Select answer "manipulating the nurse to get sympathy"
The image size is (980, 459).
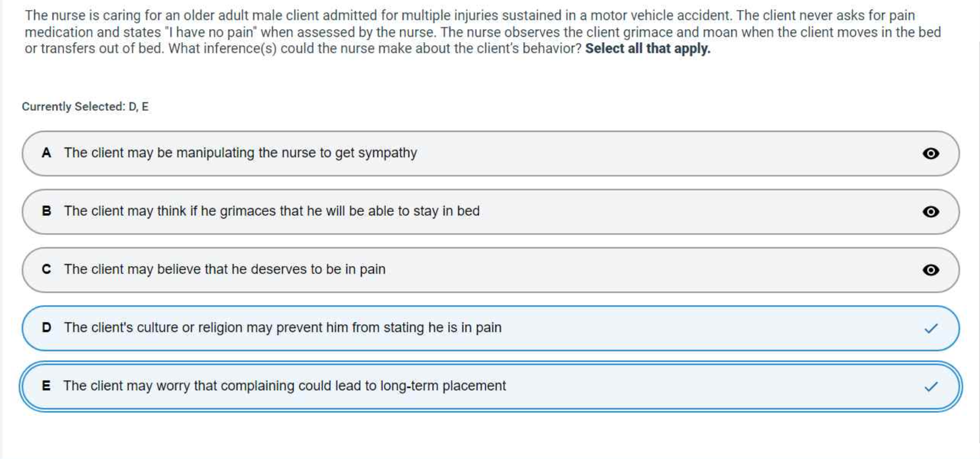(x=240, y=153)
